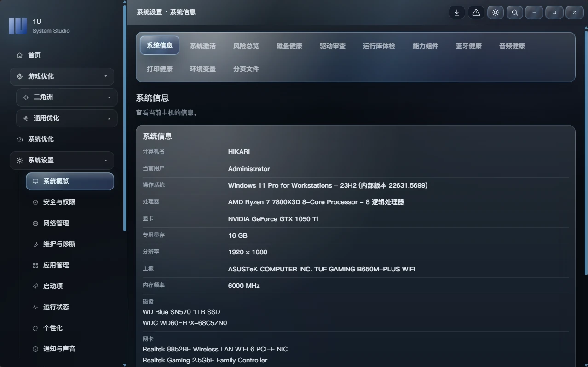Expand the 通用优化 submenu arrow
Screen dimensions: 588x367
point(110,118)
